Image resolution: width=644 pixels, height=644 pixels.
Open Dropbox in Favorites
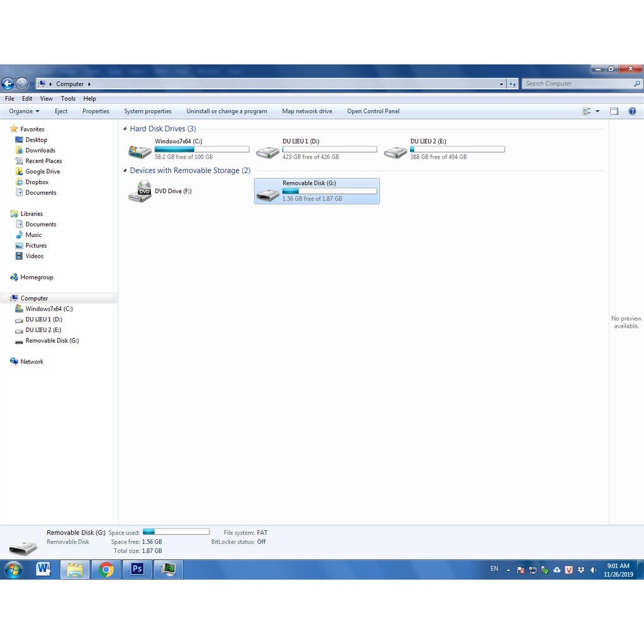pyautogui.click(x=36, y=182)
